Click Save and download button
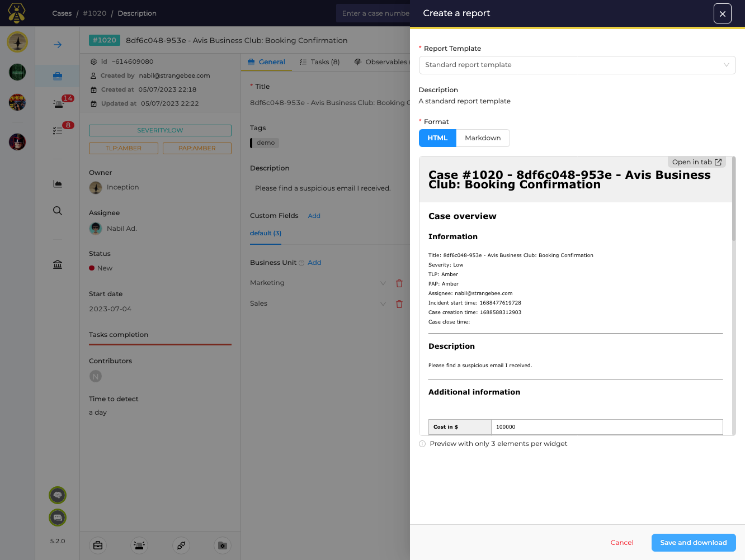 pyautogui.click(x=693, y=543)
